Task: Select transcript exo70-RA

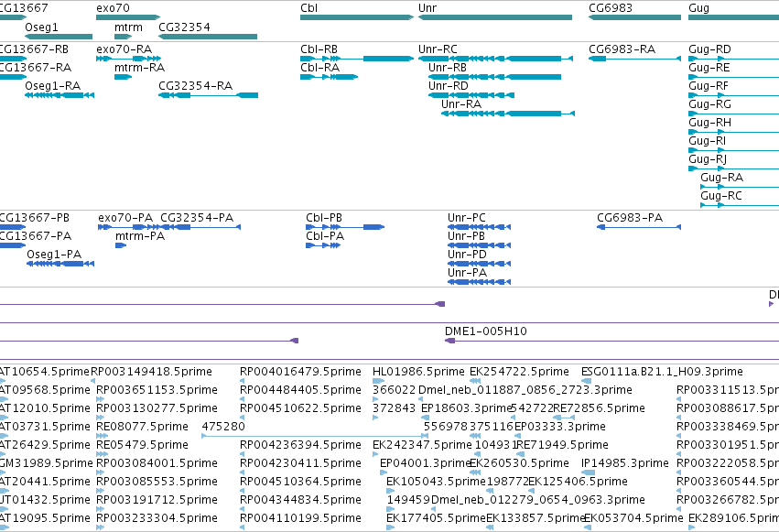Action: [128, 59]
